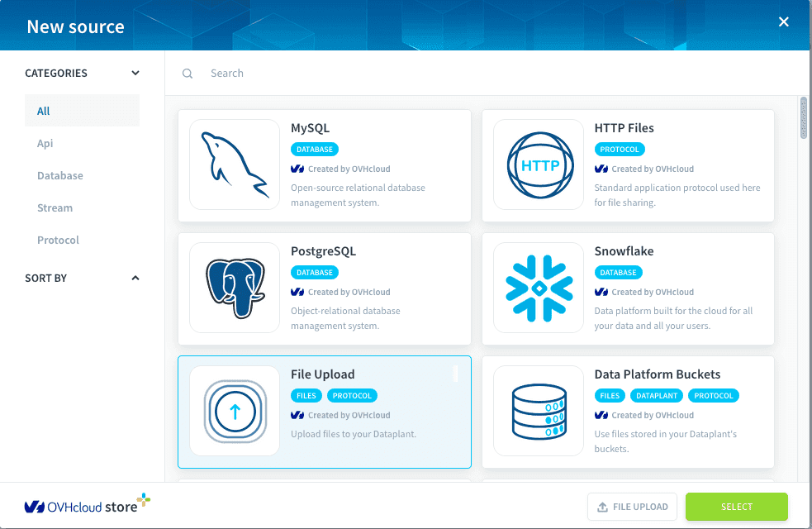This screenshot has width=812, height=529.
Task: Click the OVHcloud logo in the File Upload card
Action: click(x=297, y=416)
